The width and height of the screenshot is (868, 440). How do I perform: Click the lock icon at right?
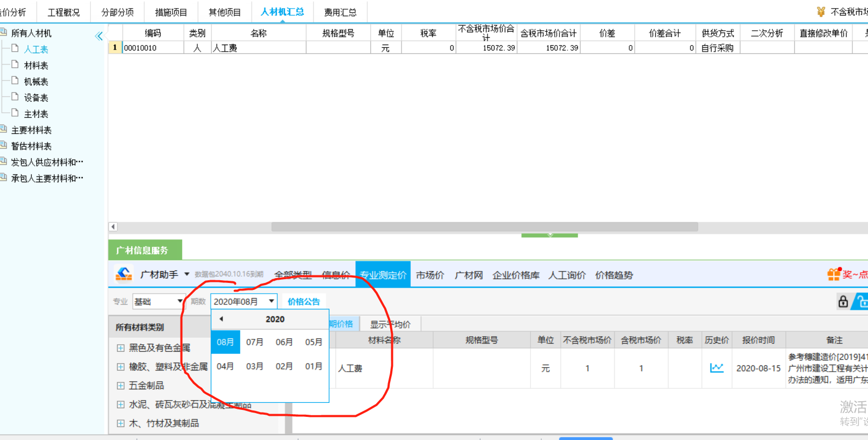pyautogui.click(x=843, y=301)
